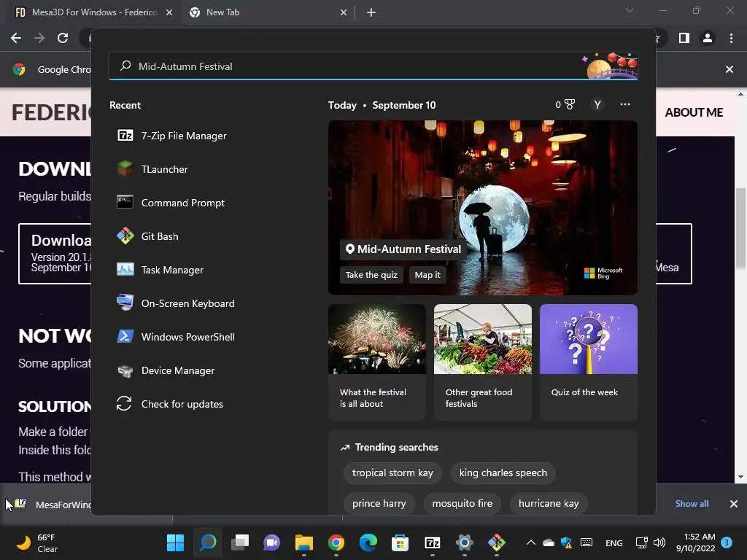This screenshot has height=560, width=747.
Task: Open Git Bash from Recent list
Action: (x=147, y=236)
